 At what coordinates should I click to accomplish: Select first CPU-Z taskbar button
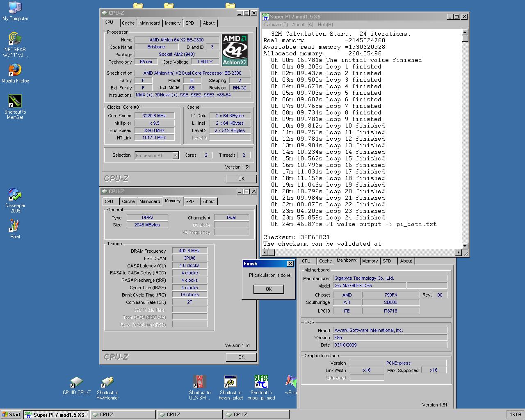123,415
